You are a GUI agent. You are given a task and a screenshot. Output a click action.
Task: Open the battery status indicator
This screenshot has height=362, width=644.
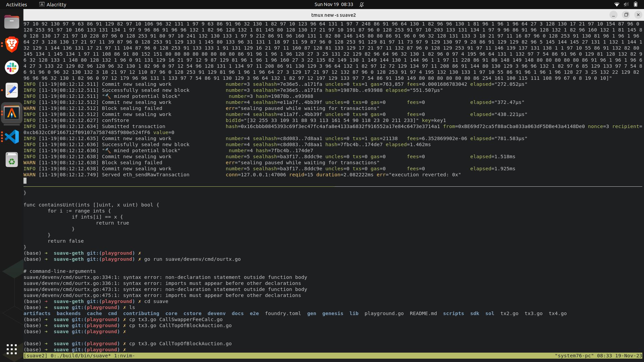(635, 4)
